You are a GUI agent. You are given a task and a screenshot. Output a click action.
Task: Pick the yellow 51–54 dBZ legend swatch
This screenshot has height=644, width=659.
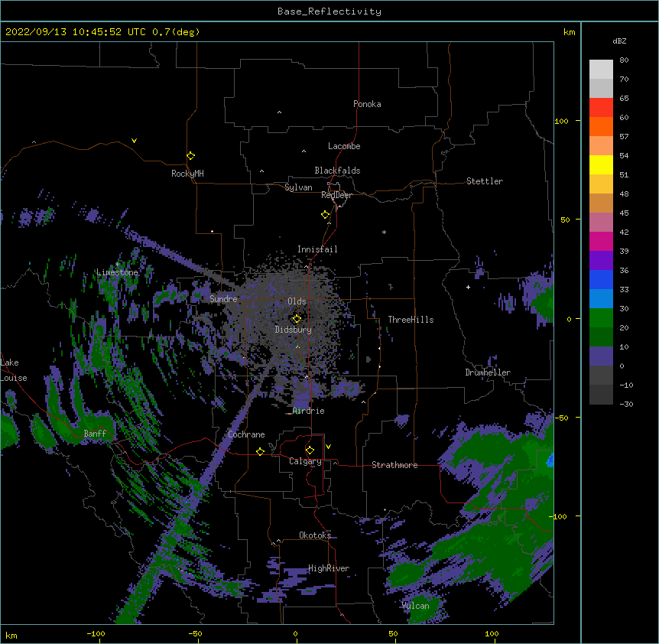601,164
